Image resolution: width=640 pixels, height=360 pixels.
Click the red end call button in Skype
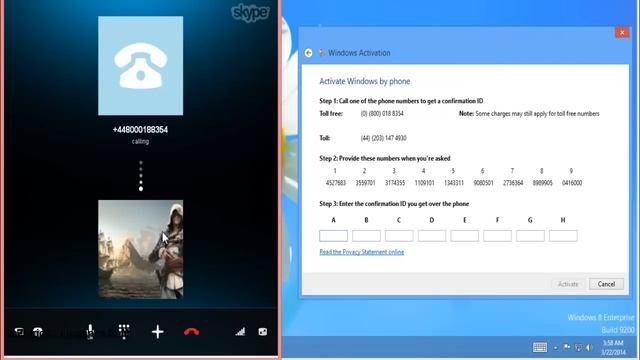(x=191, y=331)
